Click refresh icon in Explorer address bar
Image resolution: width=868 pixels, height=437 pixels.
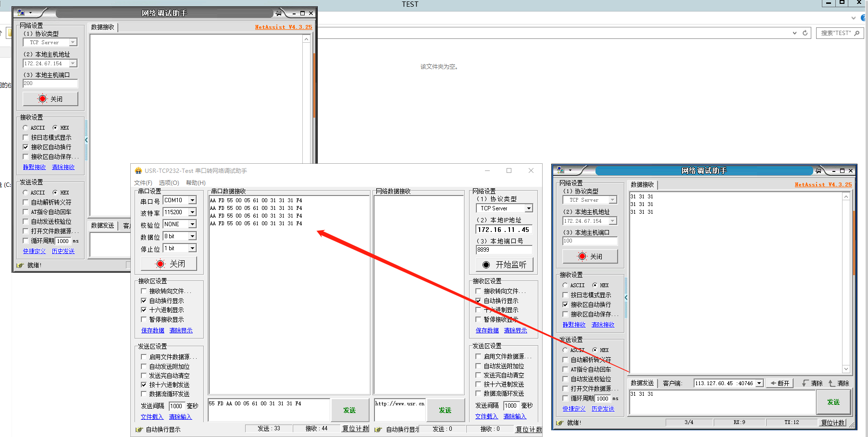tap(805, 33)
